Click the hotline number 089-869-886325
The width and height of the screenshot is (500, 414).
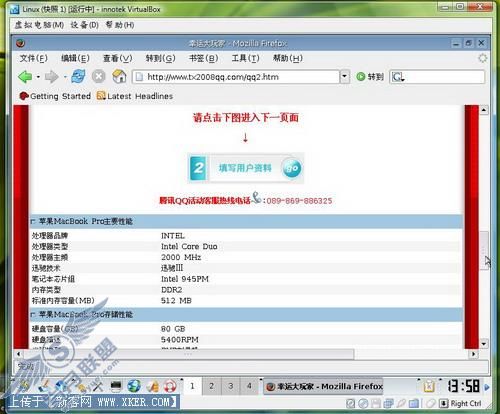click(x=299, y=201)
